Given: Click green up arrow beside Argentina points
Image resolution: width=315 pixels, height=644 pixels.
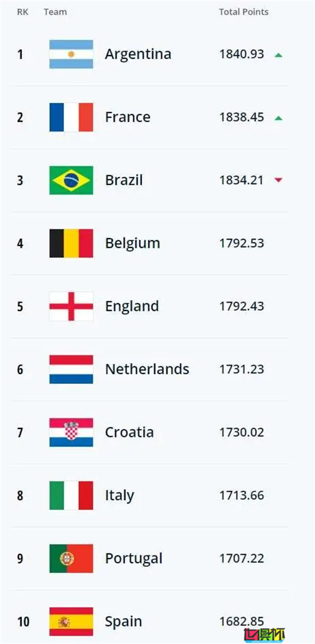Looking at the screenshot, I should 278,55.
